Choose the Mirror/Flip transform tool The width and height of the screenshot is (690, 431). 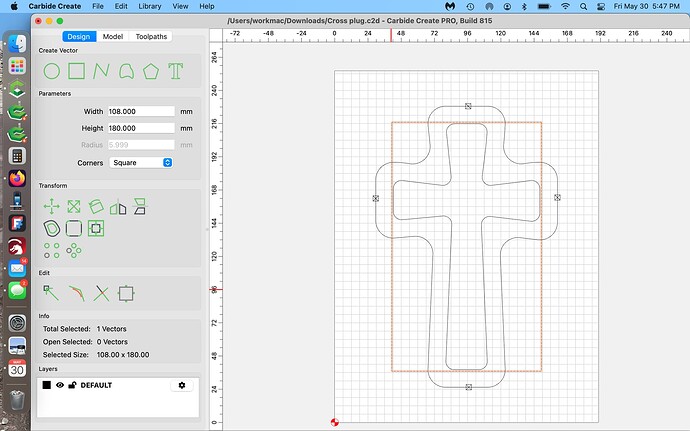click(118, 206)
